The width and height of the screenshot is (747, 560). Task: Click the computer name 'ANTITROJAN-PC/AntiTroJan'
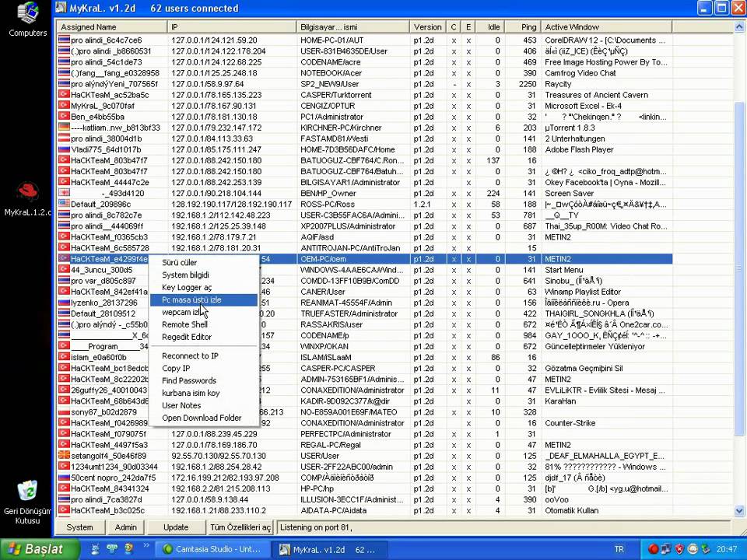[x=350, y=248]
